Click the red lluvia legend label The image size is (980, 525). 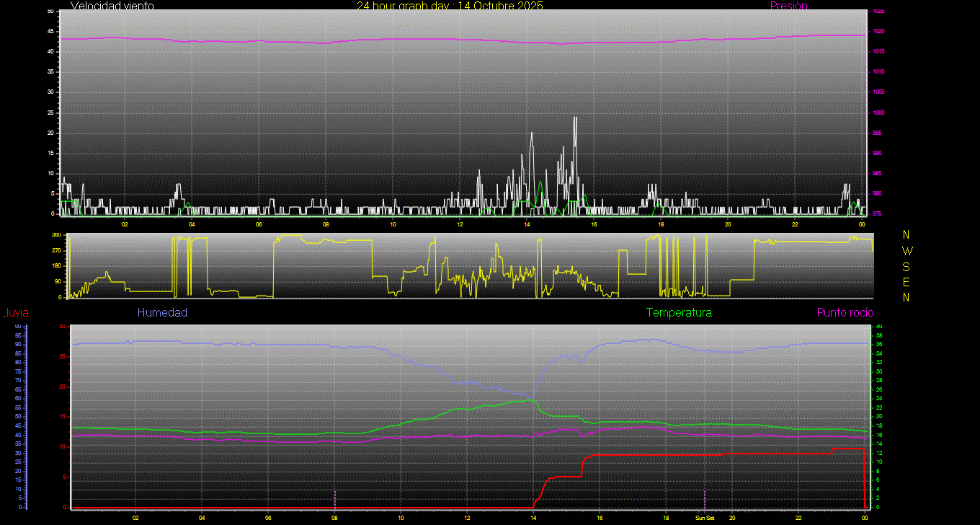(15, 313)
